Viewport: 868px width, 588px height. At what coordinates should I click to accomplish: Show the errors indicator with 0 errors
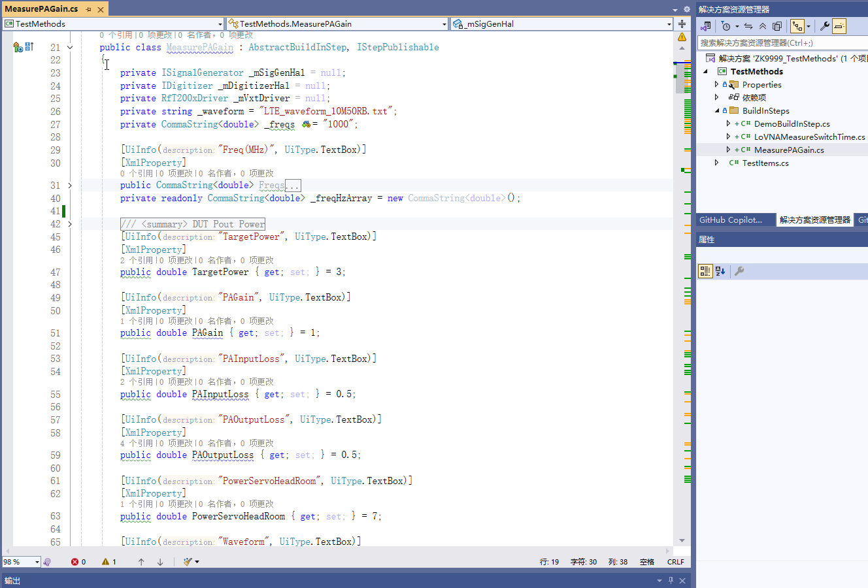point(78,562)
